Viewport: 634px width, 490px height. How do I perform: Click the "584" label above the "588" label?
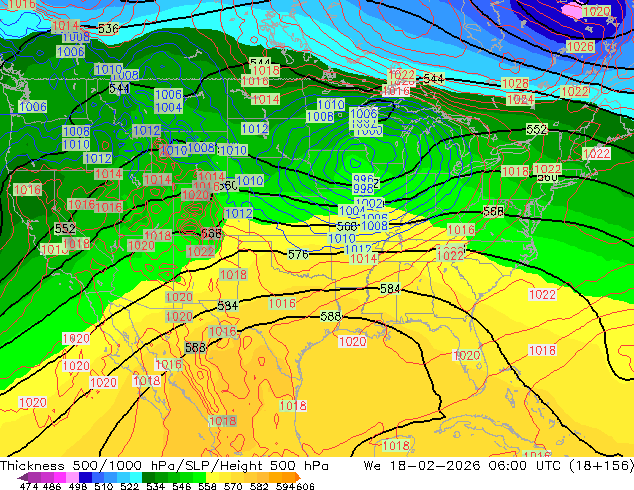[x=390, y=289]
